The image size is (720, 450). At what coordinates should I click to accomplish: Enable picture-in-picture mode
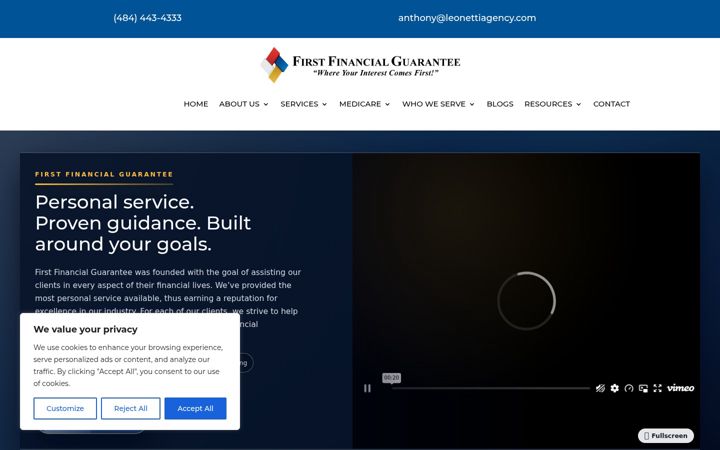coord(643,388)
